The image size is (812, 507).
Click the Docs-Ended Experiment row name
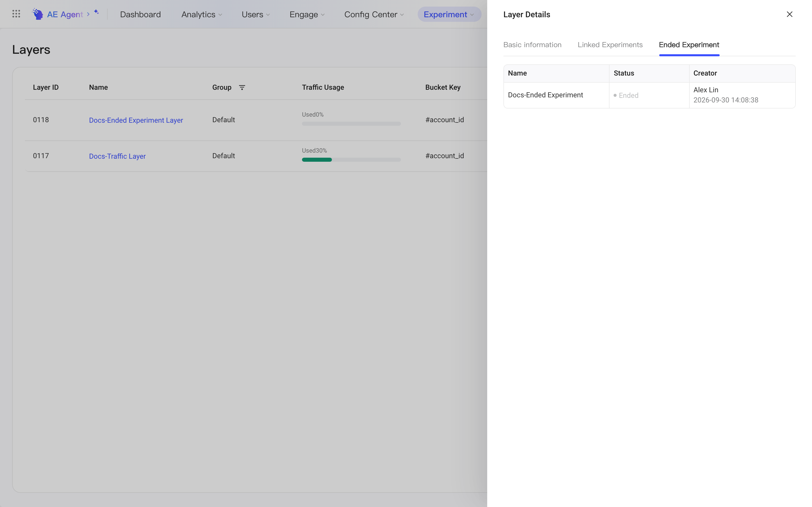tap(545, 95)
